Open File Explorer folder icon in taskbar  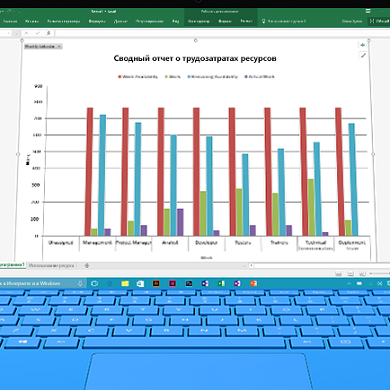[x=125, y=283]
